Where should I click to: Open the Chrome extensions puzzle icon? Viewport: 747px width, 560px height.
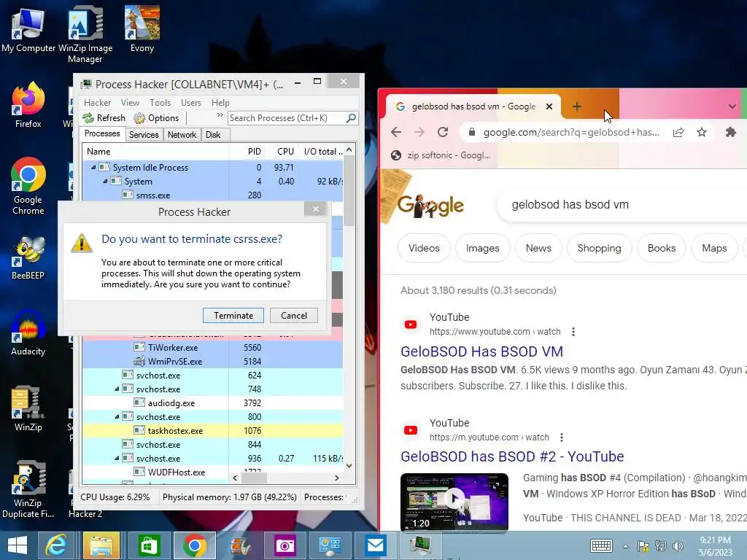pyautogui.click(x=730, y=132)
